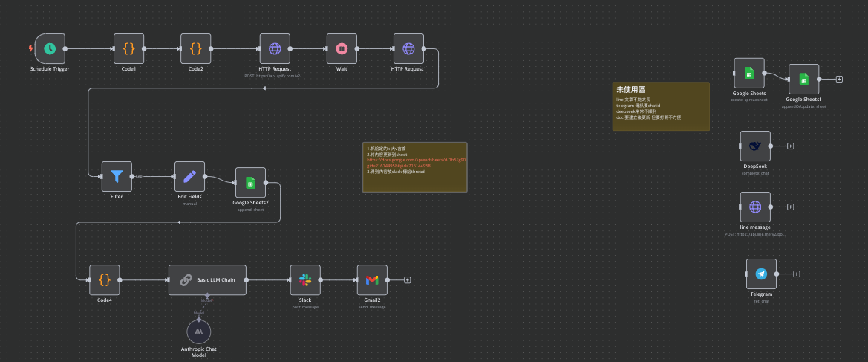
Task: Select the Google Sheets1 node icon
Action: 804,80
